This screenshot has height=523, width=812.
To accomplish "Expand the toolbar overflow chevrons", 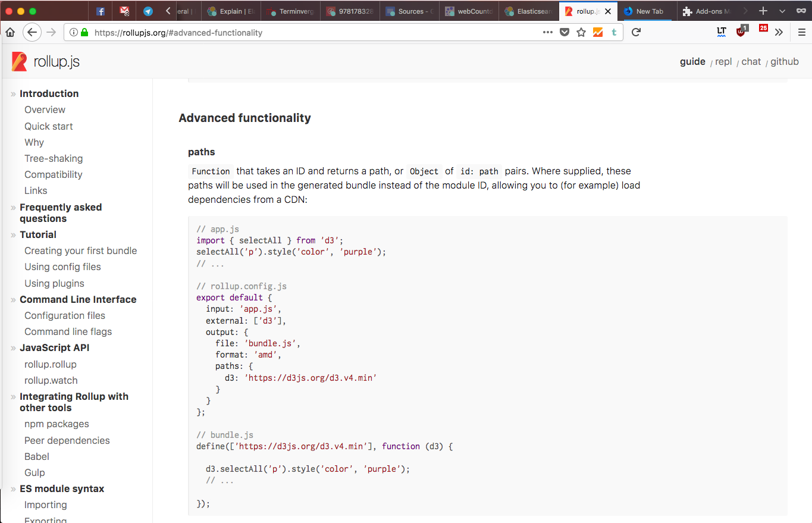I will coord(779,33).
